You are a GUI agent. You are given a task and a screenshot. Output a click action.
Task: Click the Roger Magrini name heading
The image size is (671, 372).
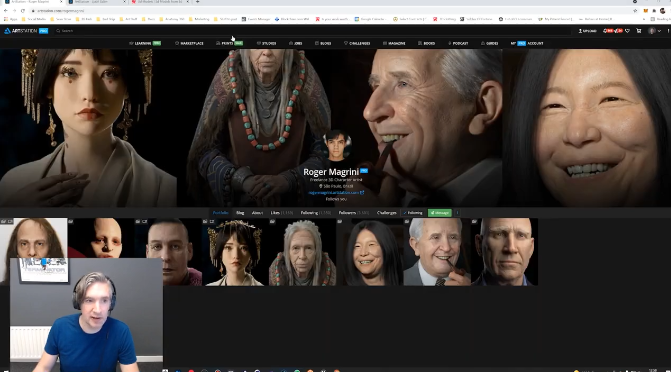click(x=331, y=172)
